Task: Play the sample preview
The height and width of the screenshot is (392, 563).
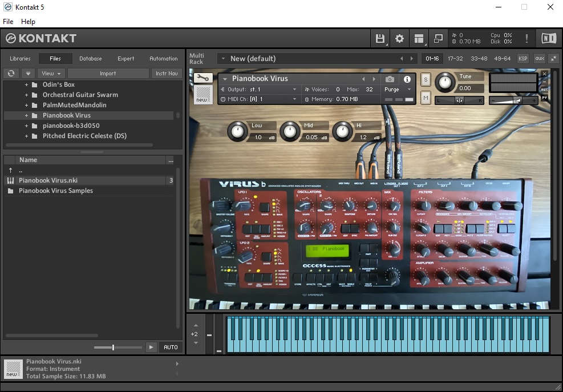Action: 151,347
